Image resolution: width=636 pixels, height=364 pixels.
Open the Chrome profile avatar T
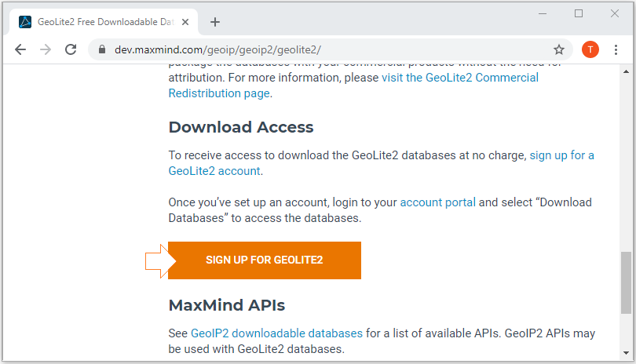click(x=590, y=49)
